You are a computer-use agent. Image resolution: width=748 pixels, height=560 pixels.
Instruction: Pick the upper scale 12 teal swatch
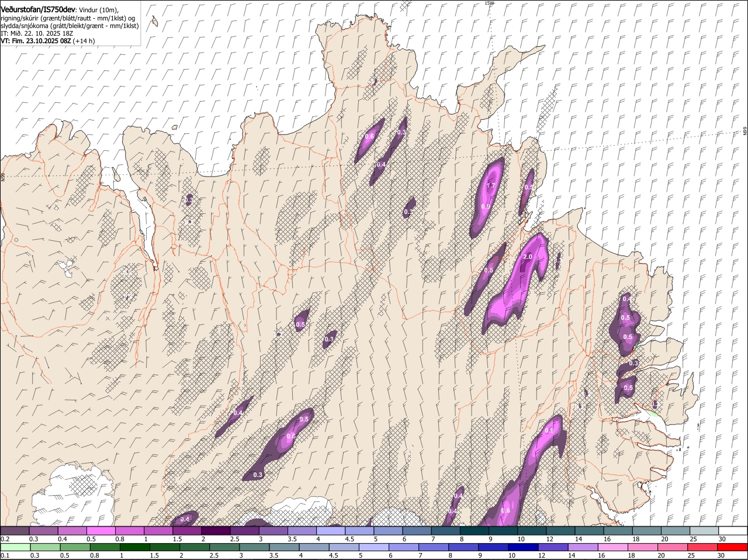(560, 531)
